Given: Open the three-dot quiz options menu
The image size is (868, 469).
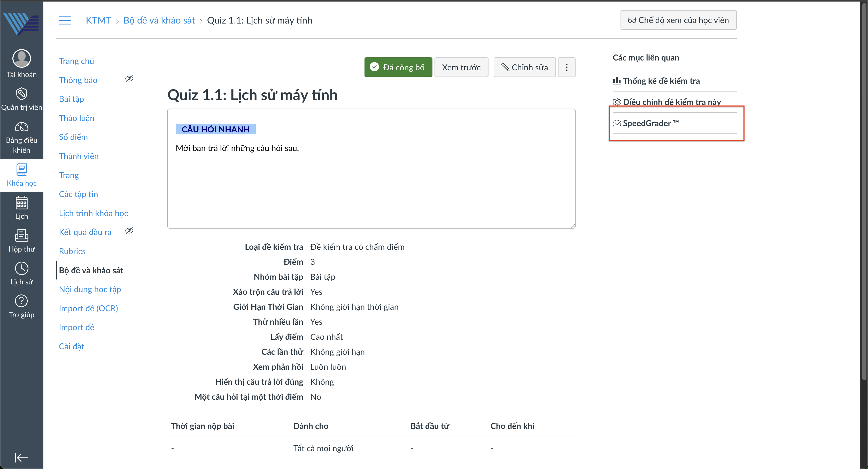Looking at the screenshot, I should pyautogui.click(x=567, y=67).
